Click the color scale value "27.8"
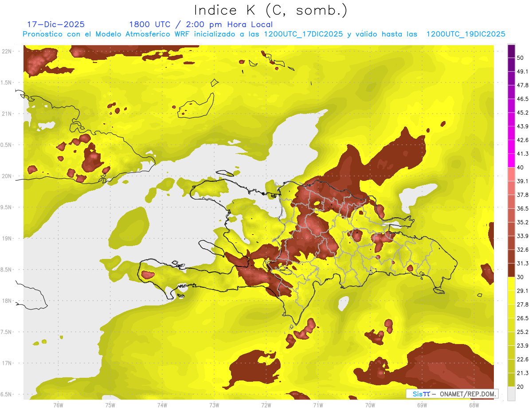This screenshot has height=411, width=532. click(523, 304)
